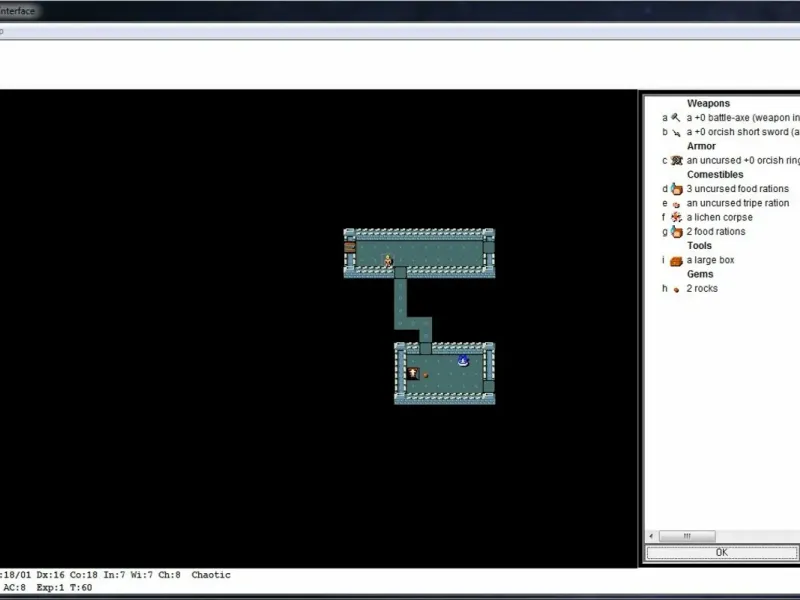Click 'T:60' turn counter in status bar
The image size is (800, 600).
point(81,588)
